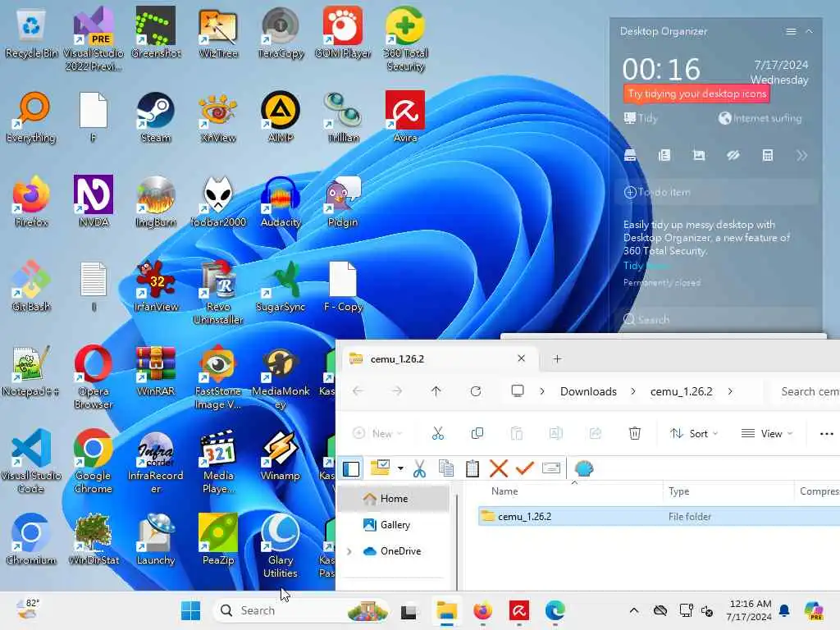Select Home in the navigation pane
840x630 pixels.
click(394, 499)
